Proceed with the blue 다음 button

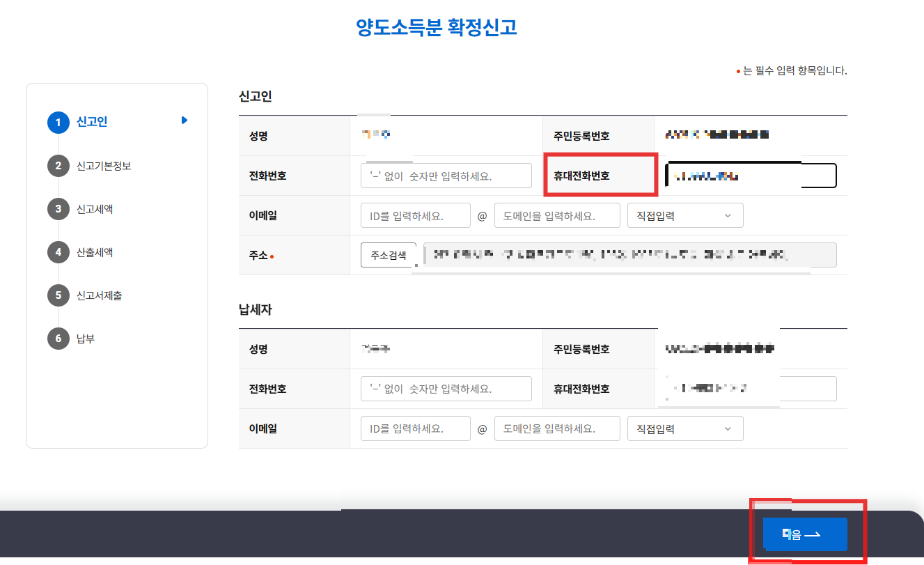point(805,534)
